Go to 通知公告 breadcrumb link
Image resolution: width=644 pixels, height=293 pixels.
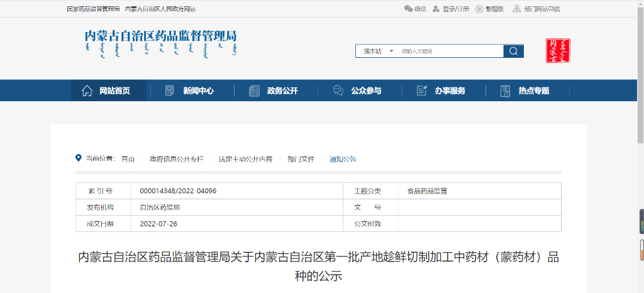[343, 159]
